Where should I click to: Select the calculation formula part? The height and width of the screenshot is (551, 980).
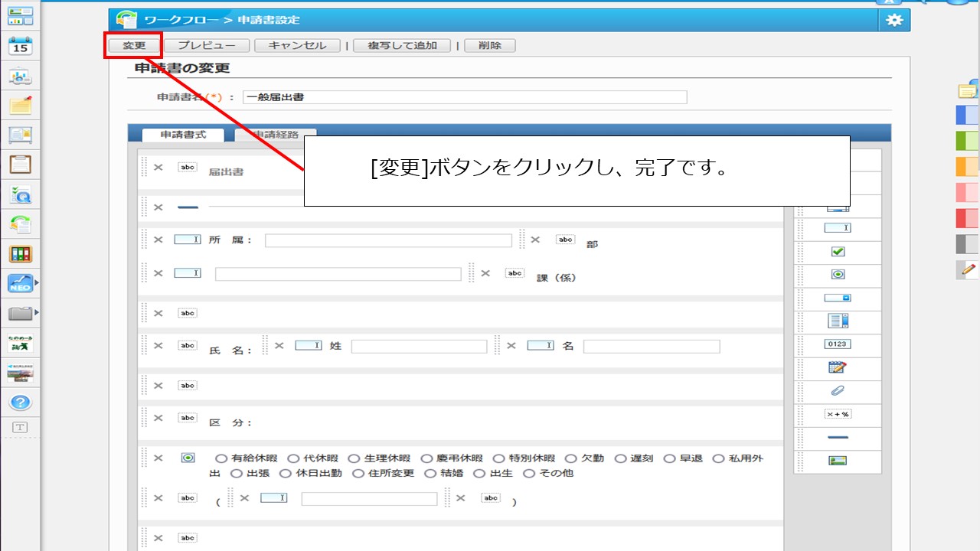tap(838, 414)
